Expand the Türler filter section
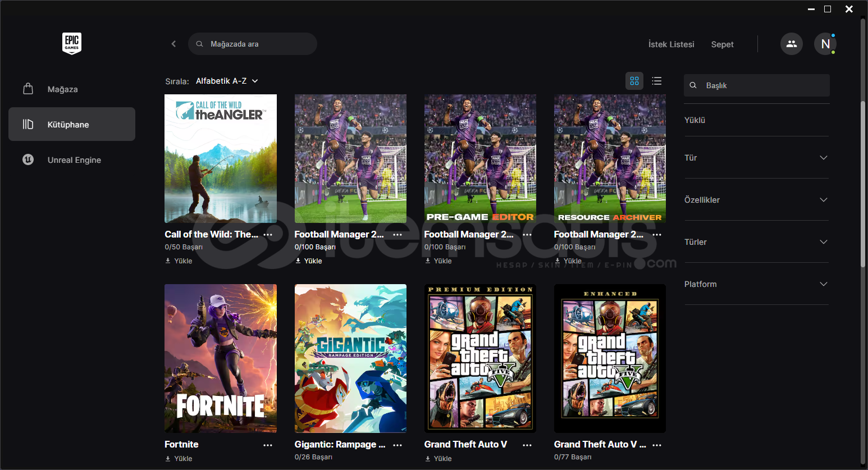 (x=756, y=242)
